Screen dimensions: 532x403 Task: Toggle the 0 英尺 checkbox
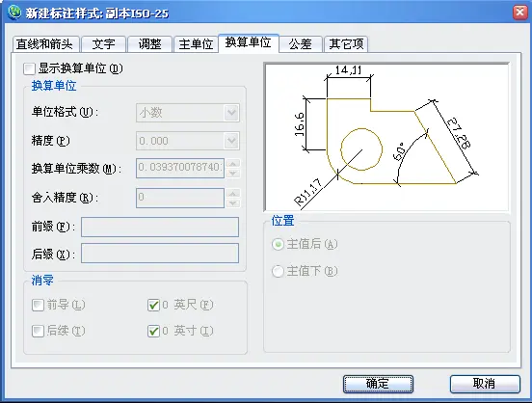pyautogui.click(x=153, y=305)
